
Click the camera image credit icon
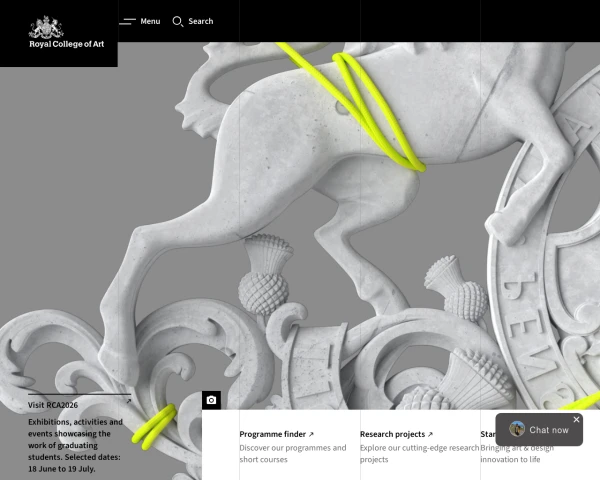pyautogui.click(x=211, y=400)
